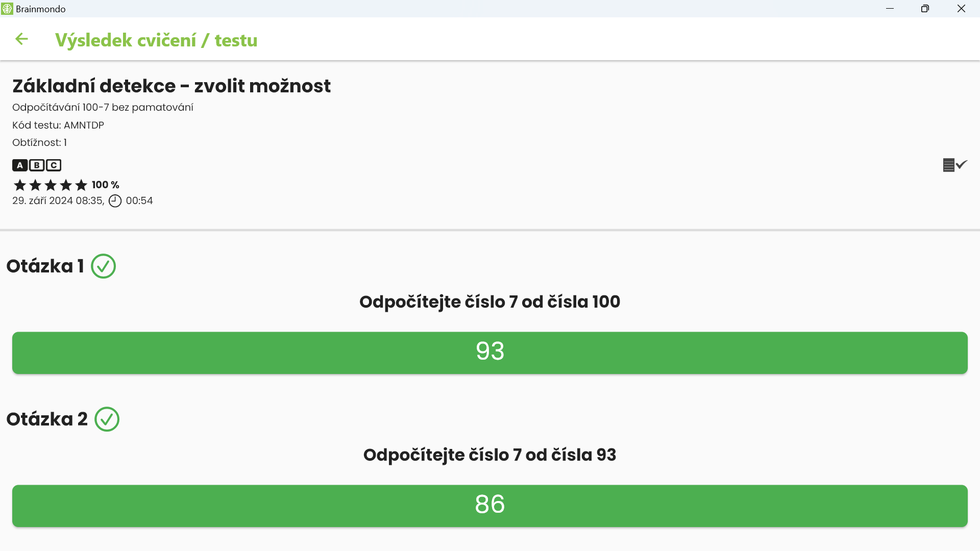Click the "Odpočítejte číslo 7 od čísla 100" prompt
Viewport: 980px width, 551px height.
490,302
